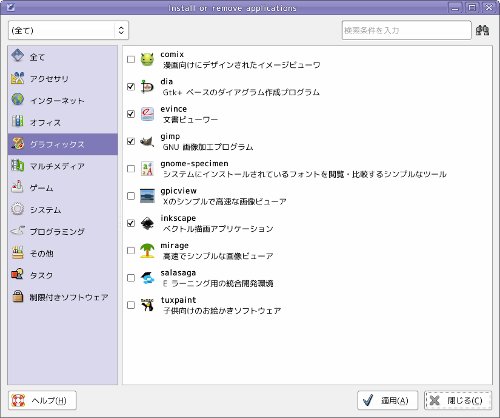Image resolution: width=500 pixels, height=418 pixels.
Task: Click the 適用(A) apply button
Action: pos(387,400)
